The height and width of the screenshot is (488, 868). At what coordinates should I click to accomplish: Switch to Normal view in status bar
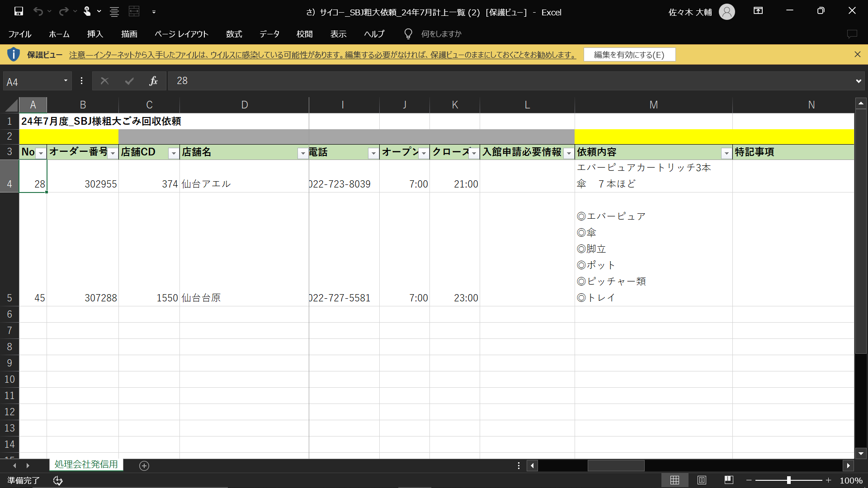click(675, 480)
